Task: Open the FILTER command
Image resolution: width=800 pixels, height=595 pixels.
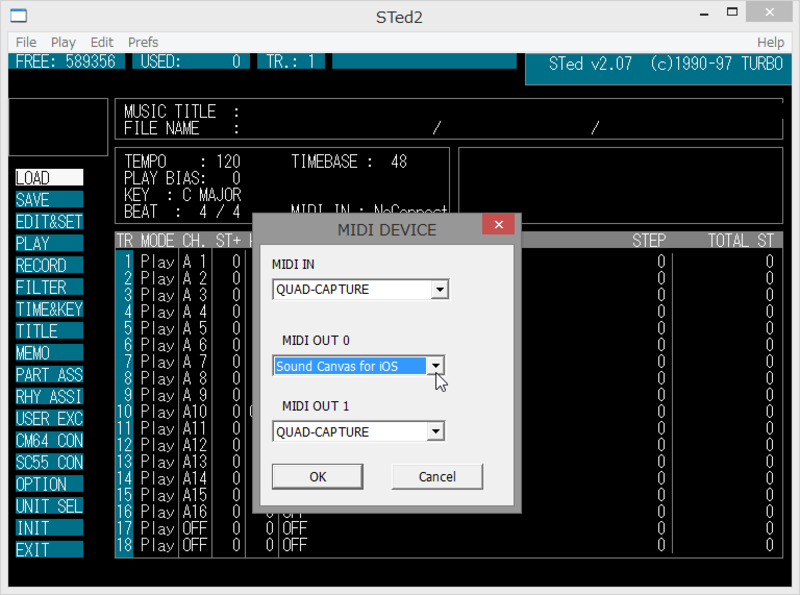Action: pyautogui.click(x=49, y=287)
